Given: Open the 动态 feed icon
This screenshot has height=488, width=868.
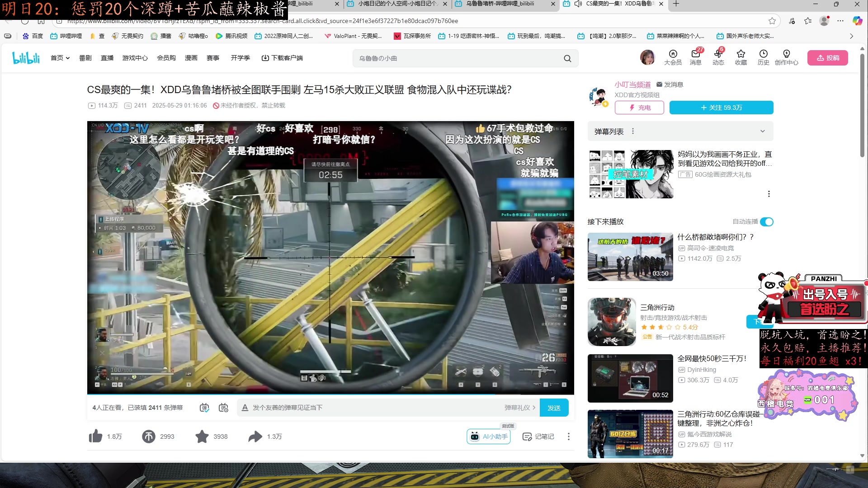Looking at the screenshot, I should tap(718, 57).
